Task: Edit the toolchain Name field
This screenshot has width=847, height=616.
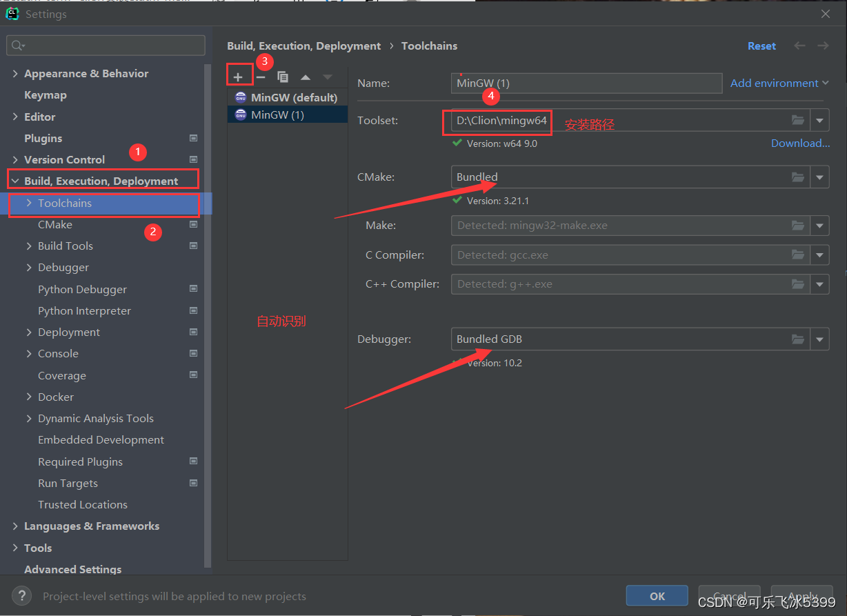Action: 586,83
